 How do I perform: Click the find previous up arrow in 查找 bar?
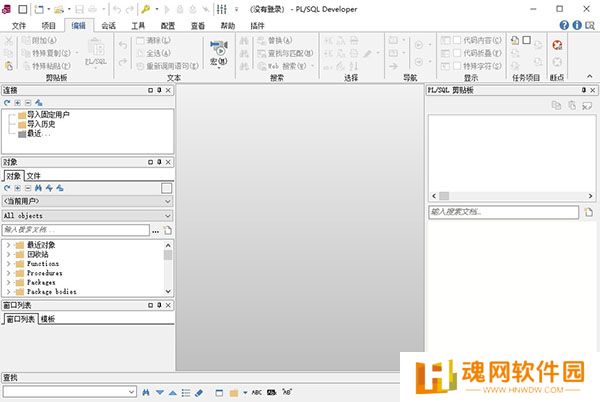click(x=173, y=392)
